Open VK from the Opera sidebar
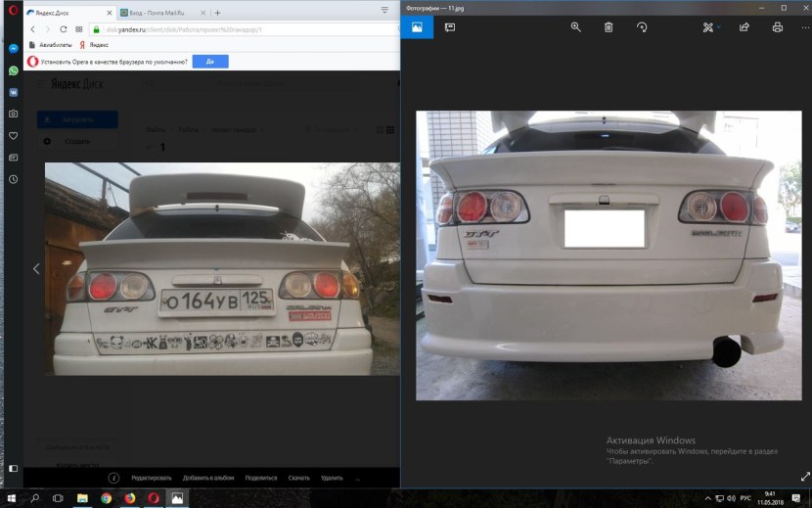The image size is (812, 508). [13, 92]
